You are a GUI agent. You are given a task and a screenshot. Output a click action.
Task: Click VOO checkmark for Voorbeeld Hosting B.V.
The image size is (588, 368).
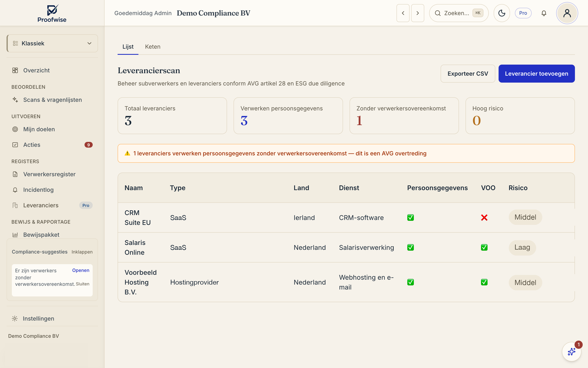(484, 282)
